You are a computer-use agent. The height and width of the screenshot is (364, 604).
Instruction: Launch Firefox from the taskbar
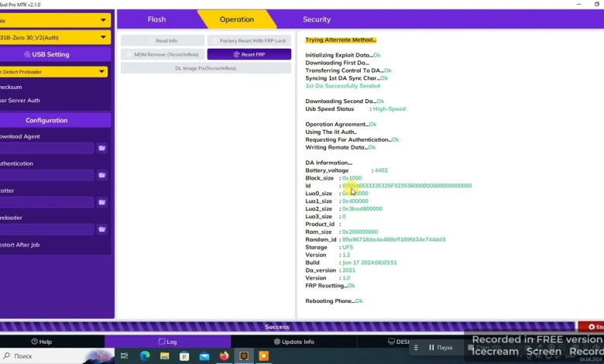pyautogui.click(x=225, y=356)
